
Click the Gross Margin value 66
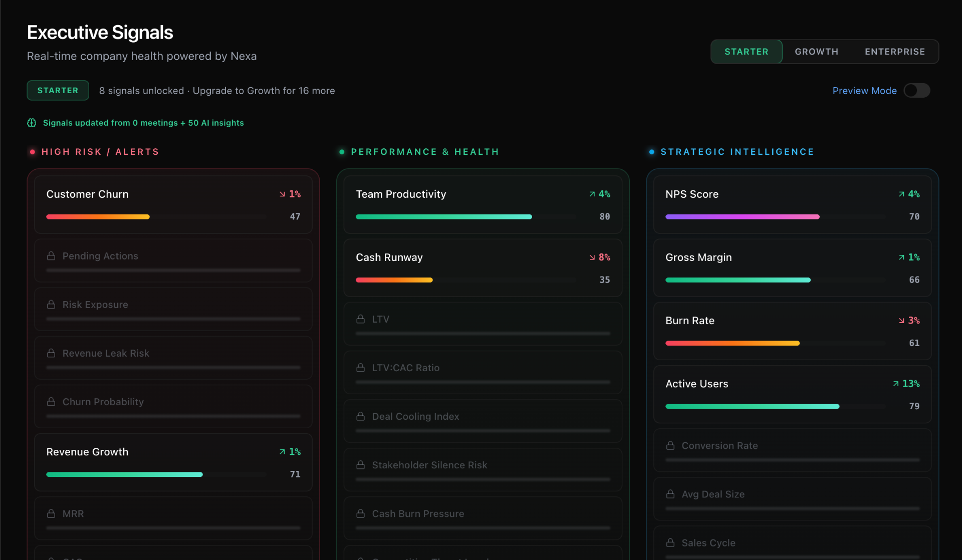[x=914, y=280]
